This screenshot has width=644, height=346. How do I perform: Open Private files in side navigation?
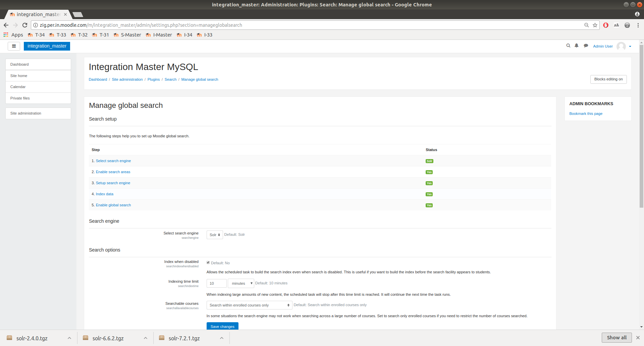[38, 98]
